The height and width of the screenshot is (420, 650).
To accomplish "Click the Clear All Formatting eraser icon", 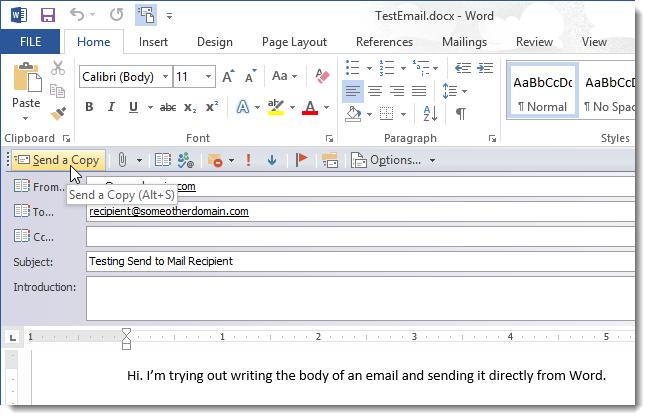I will tap(322, 76).
